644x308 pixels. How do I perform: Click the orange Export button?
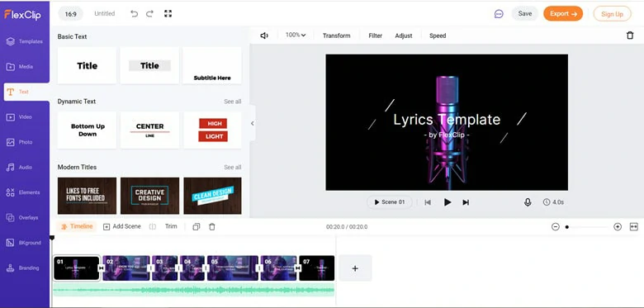coord(563,13)
